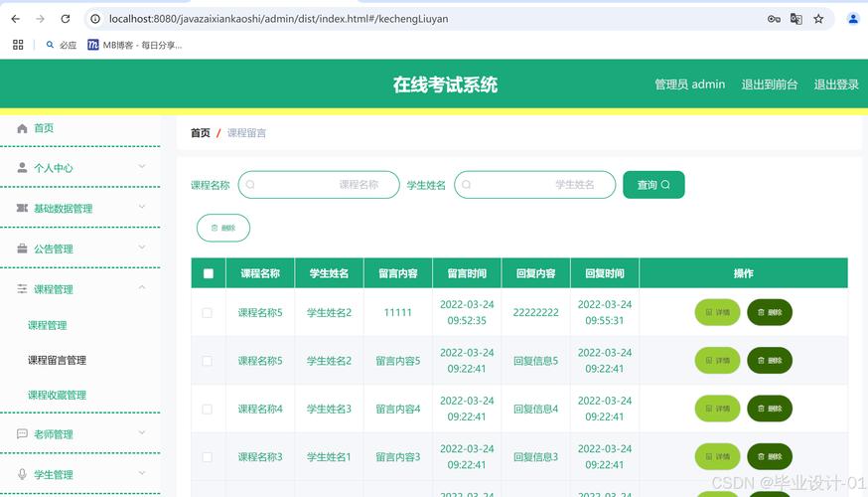Open 课程收藏管理 in the sidebar
Screen dimensions: 868x497
point(57,395)
